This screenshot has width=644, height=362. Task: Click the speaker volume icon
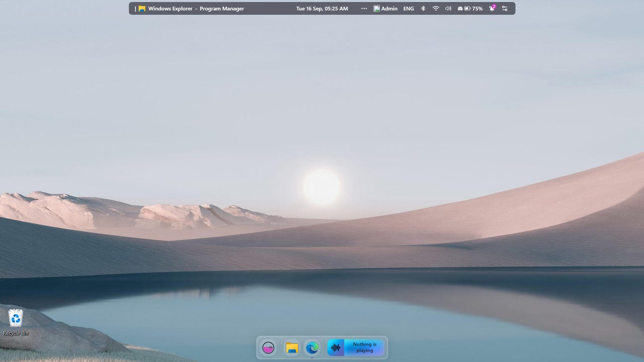coord(448,9)
